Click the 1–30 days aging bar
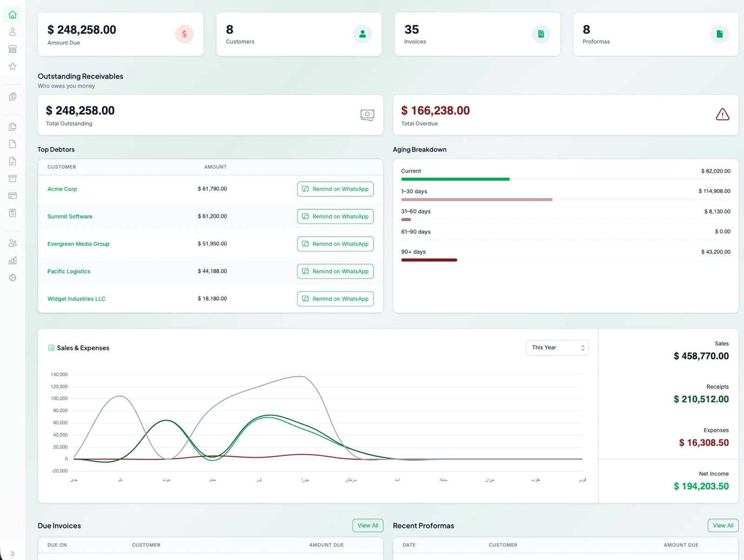The width and height of the screenshot is (744, 560). pos(477,199)
